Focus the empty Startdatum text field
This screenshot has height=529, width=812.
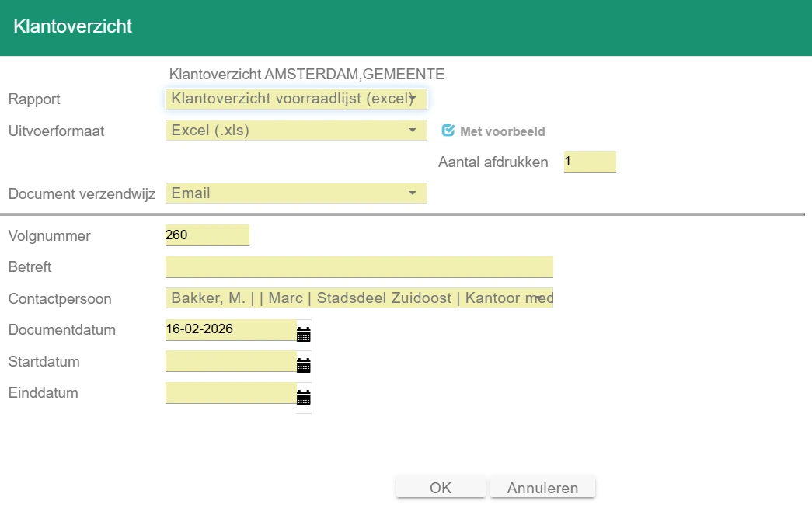pos(230,361)
